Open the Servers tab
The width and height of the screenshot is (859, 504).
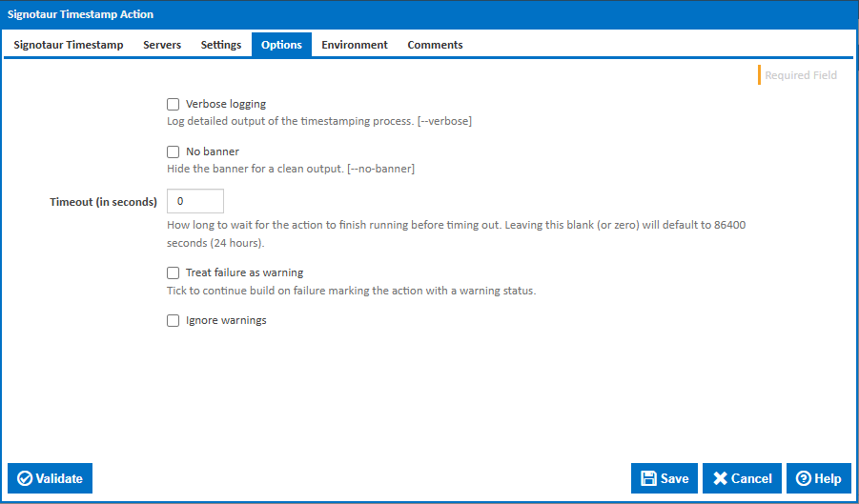(x=162, y=45)
